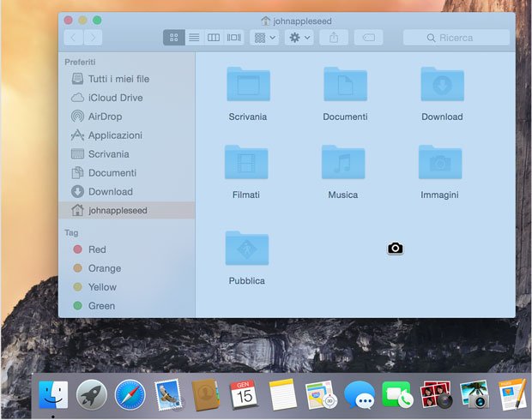Select johnappleseed home in sidebar
532x420 pixels.
[126, 210]
